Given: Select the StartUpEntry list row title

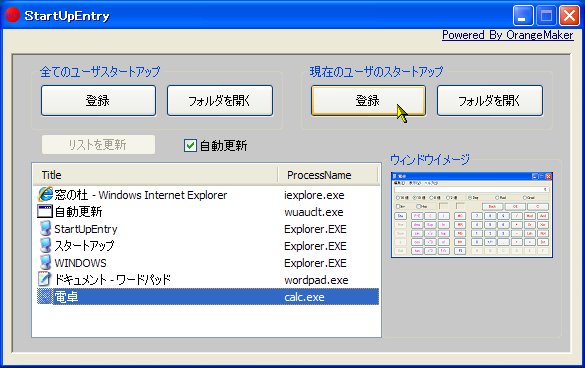Looking at the screenshot, I should (86, 229).
